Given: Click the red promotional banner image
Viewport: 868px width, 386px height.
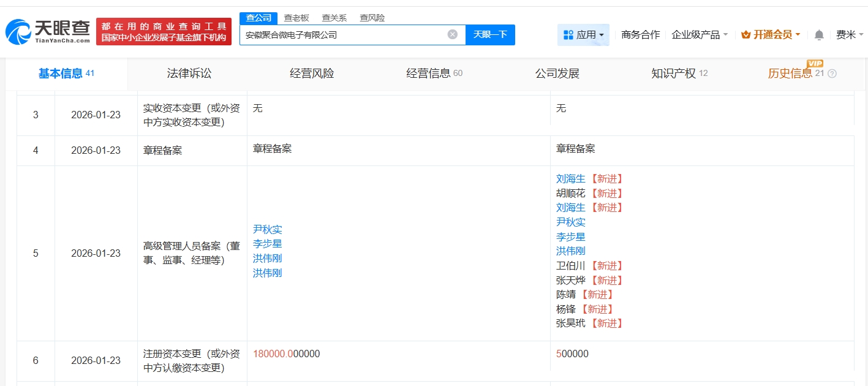Looking at the screenshot, I should pyautogui.click(x=164, y=32).
